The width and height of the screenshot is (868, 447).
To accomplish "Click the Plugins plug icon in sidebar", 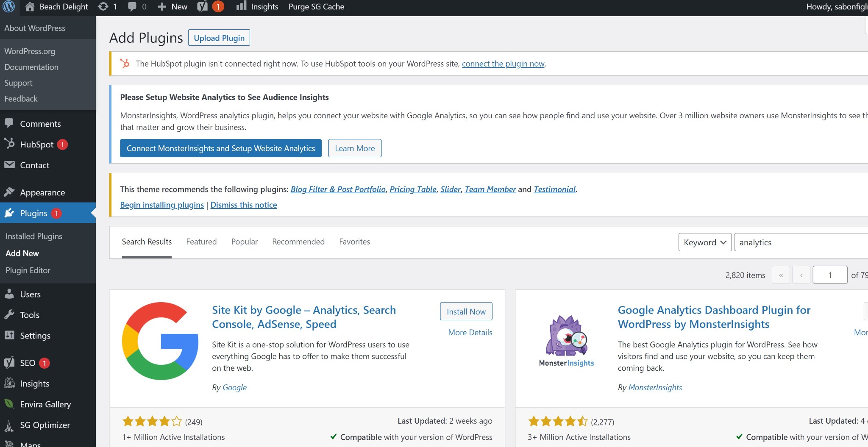I will coord(9,213).
